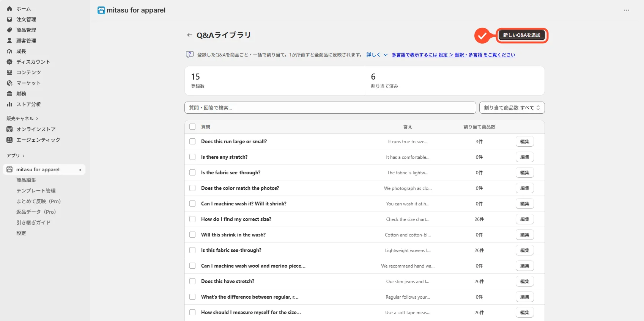Click the pin dot next to mitasu for apparel
Viewport: 644px width, 321px height.
pos(80,170)
